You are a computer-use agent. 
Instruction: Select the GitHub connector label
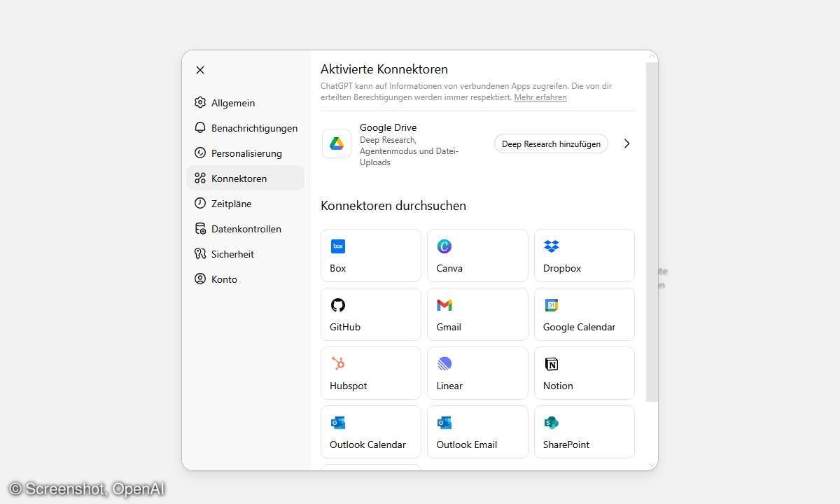pos(345,327)
